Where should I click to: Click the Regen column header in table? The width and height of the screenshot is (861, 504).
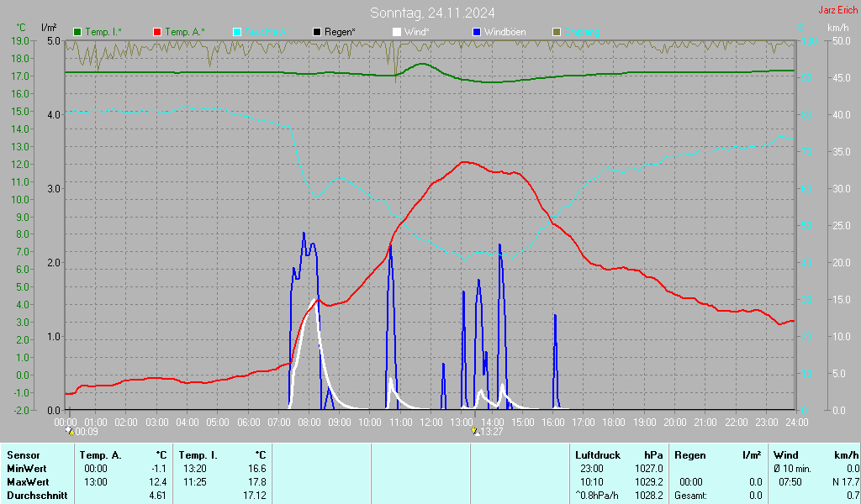tap(689, 454)
